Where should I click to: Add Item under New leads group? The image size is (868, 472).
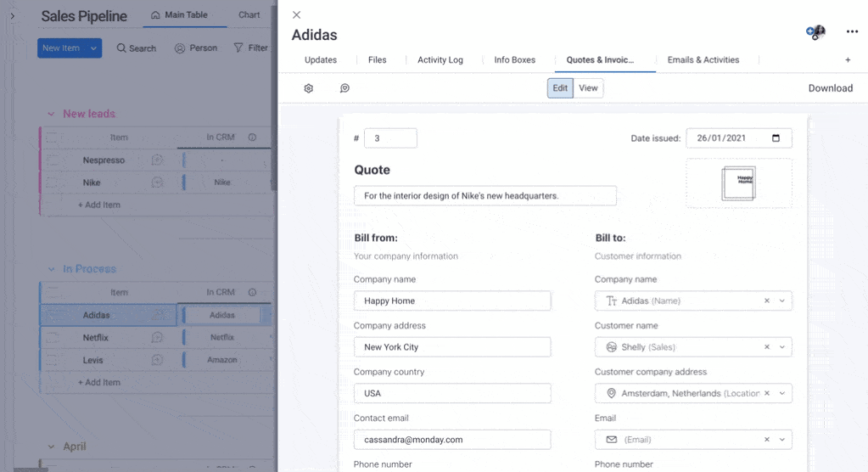coord(98,205)
